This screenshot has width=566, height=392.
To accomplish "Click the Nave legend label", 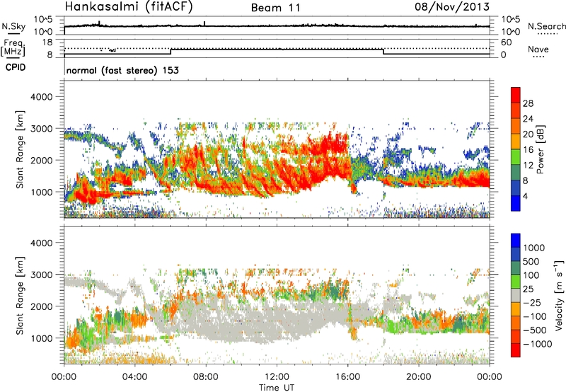I will click(x=538, y=50).
